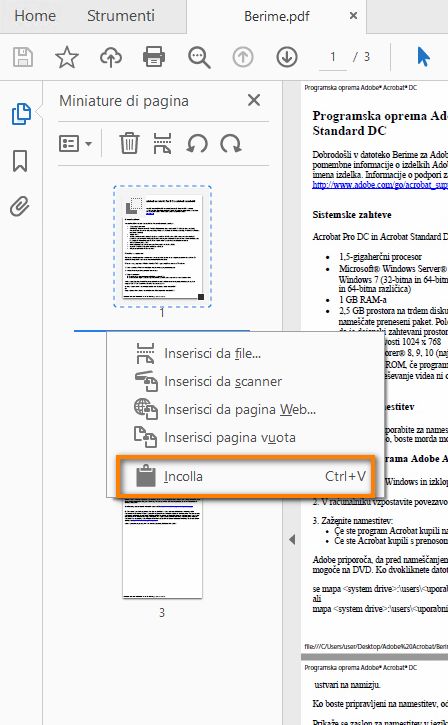
Task: Rotate page clockwise
Action: click(x=230, y=144)
